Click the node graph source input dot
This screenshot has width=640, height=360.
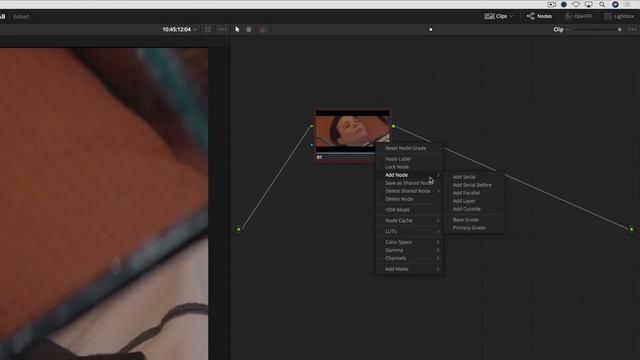tap(239, 229)
